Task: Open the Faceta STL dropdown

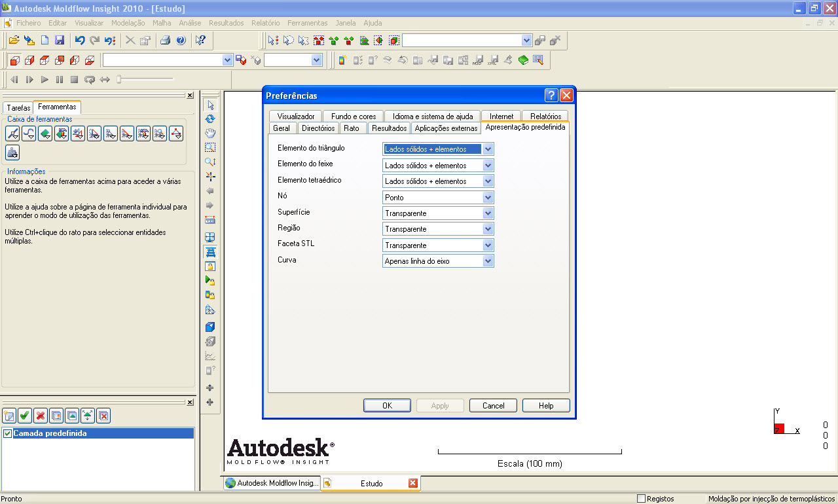Action: pos(488,245)
